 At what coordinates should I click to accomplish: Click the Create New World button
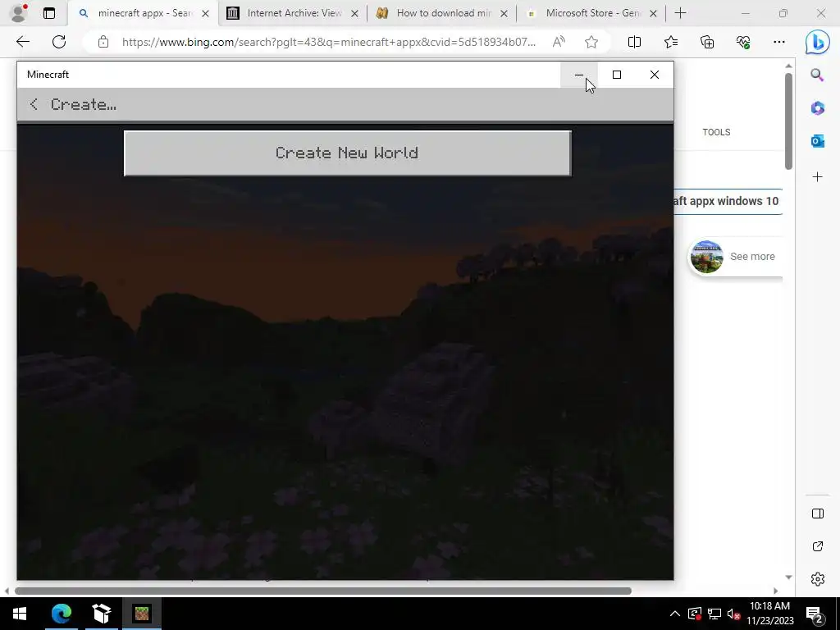(x=347, y=153)
